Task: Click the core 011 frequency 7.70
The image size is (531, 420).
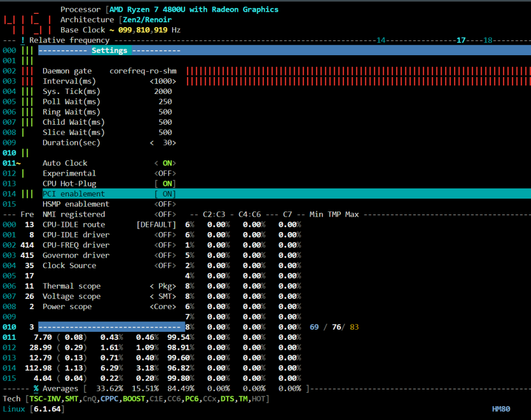Action: 43,337
